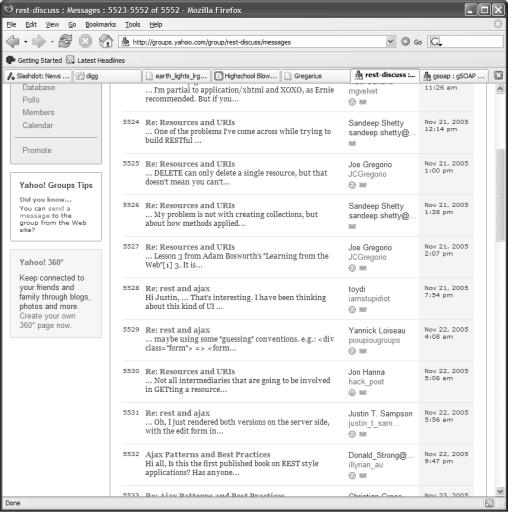This screenshot has width=508, height=512.
Task: Expand the address bar URL dropdown
Action: pyautogui.click(x=390, y=42)
